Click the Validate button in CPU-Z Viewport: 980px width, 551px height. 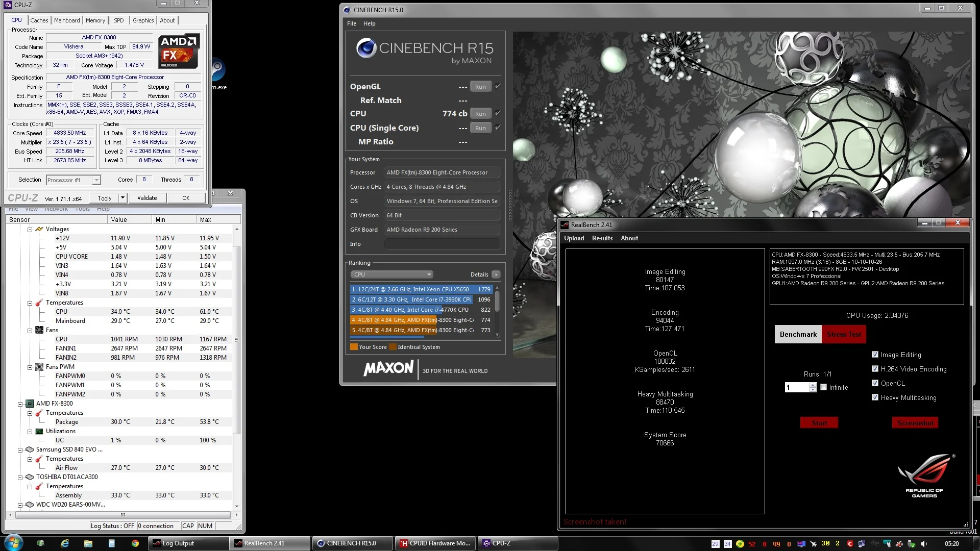[x=147, y=198]
